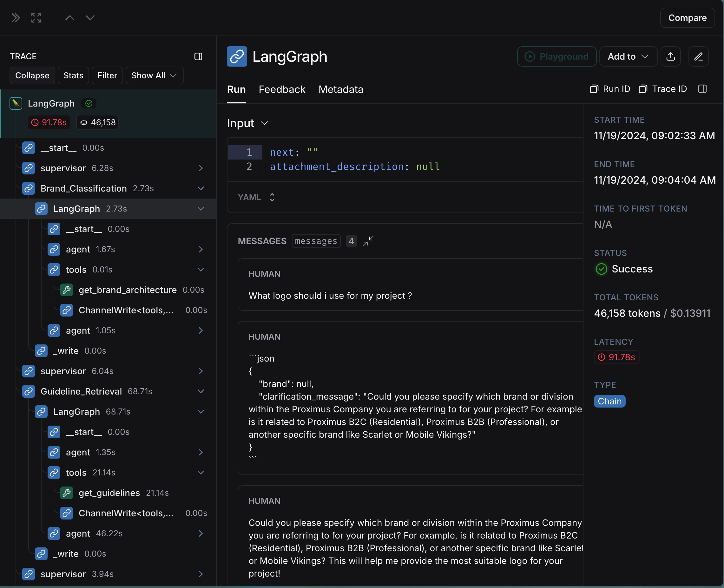Expand the agent 1.35s row

201,453
